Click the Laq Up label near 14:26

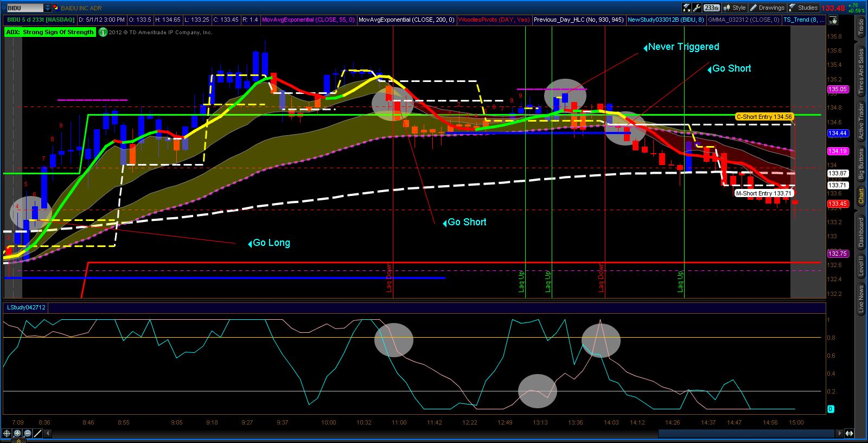pyautogui.click(x=680, y=282)
